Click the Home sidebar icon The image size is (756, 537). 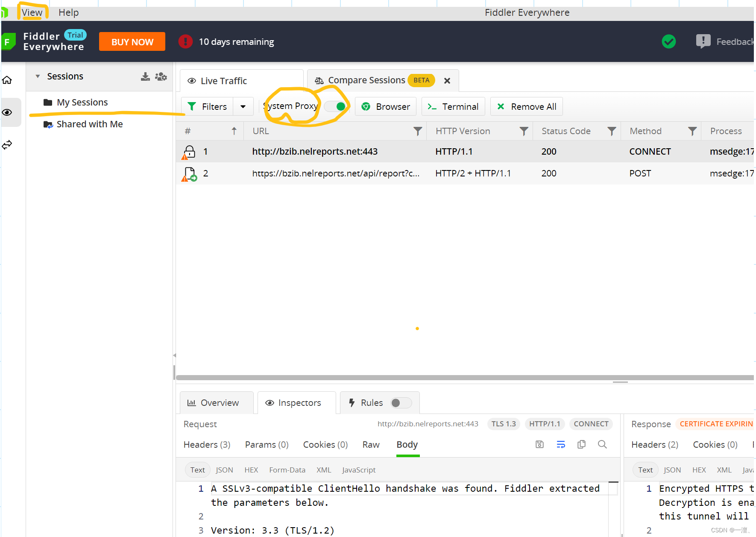coord(7,80)
